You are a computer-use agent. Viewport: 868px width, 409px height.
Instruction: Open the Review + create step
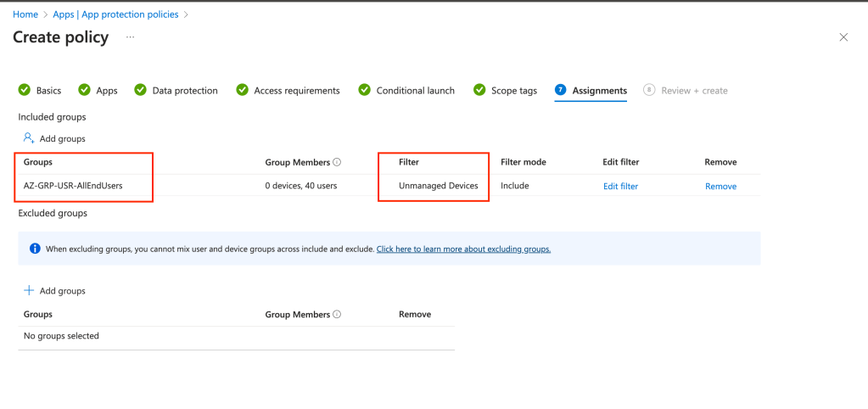coord(693,91)
